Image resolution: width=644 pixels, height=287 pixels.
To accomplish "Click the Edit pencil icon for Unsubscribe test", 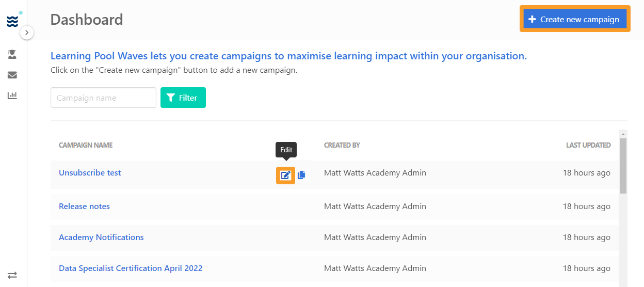I will 285,176.
